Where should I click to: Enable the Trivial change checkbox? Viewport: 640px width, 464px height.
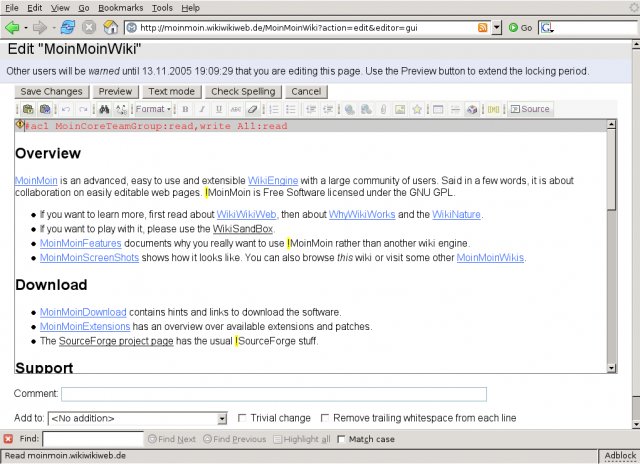pyautogui.click(x=243, y=418)
